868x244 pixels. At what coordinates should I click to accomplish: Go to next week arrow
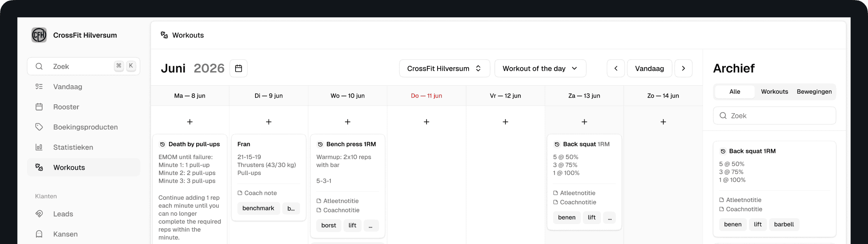(x=683, y=69)
